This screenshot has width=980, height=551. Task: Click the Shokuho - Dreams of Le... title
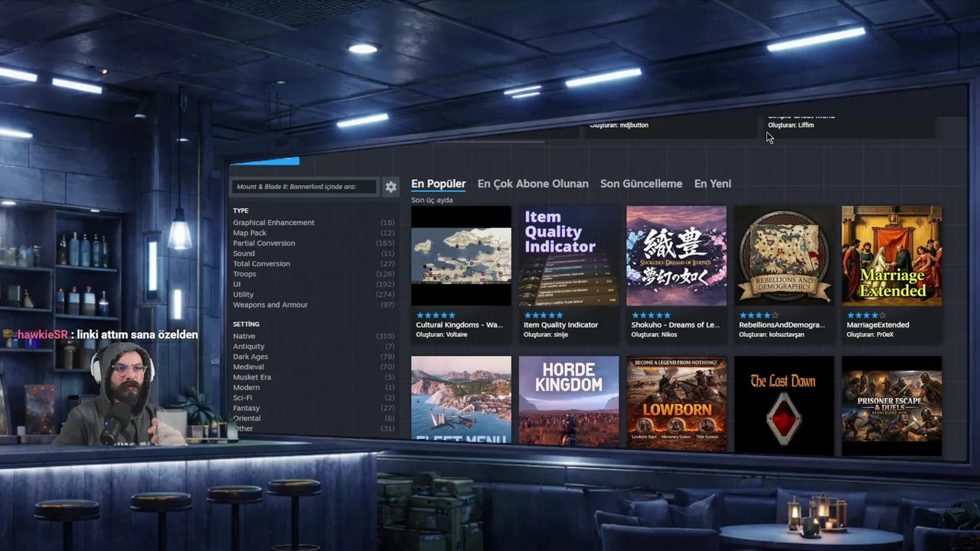pos(675,325)
